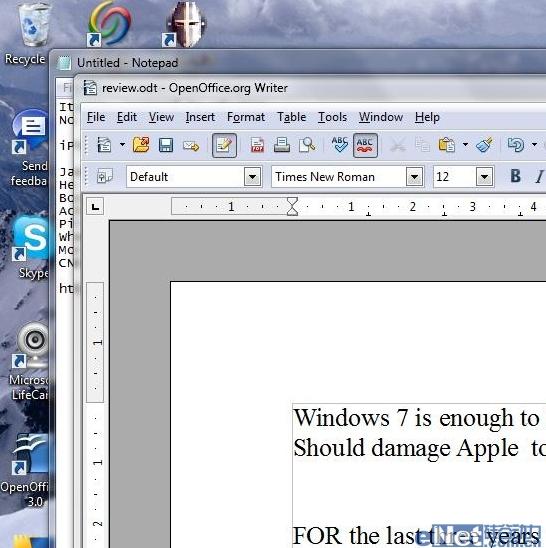Click the Untitled - Notepad title bar
This screenshot has height=548, width=546.
pos(297,63)
